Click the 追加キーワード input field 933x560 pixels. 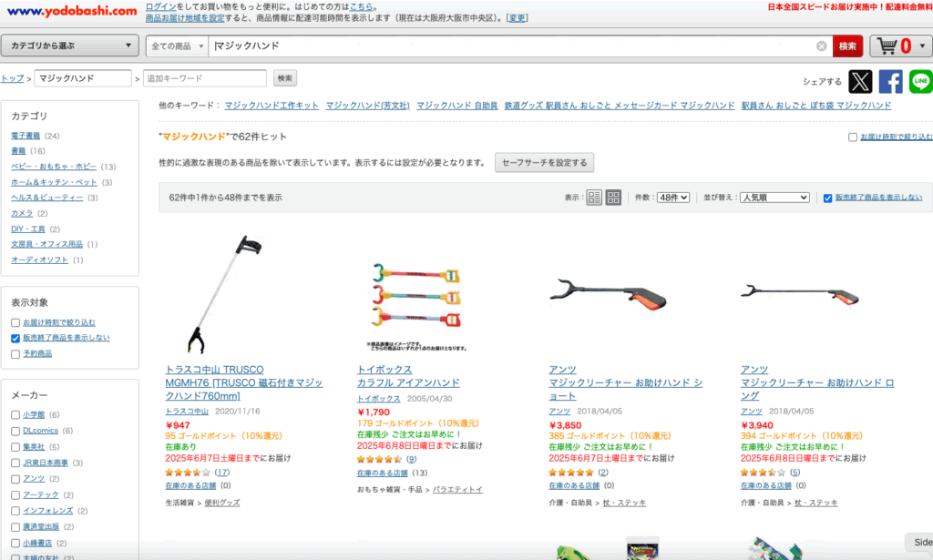click(205, 78)
